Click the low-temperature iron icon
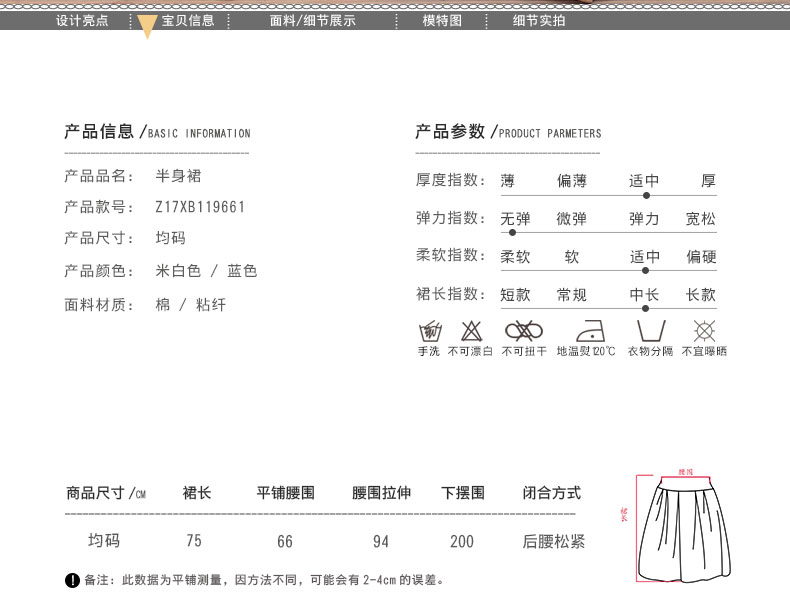The width and height of the screenshot is (790, 599). coord(586,331)
